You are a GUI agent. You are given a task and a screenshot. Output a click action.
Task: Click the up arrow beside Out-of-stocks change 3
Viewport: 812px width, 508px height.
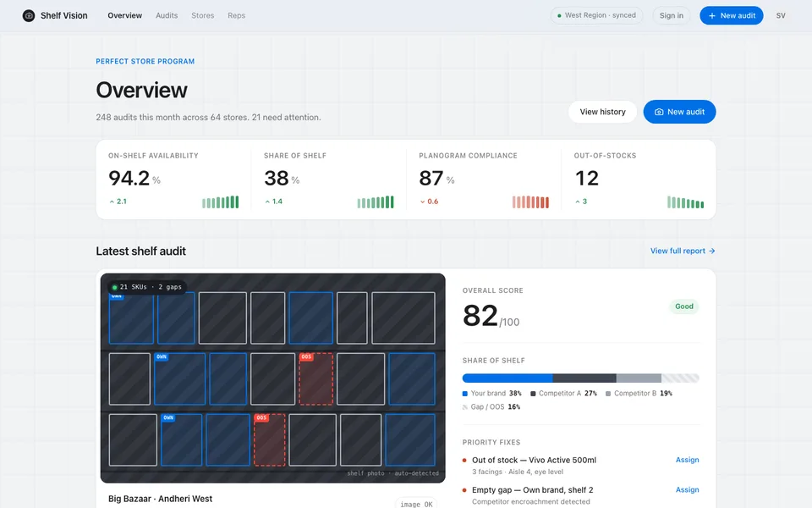pyautogui.click(x=578, y=202)
